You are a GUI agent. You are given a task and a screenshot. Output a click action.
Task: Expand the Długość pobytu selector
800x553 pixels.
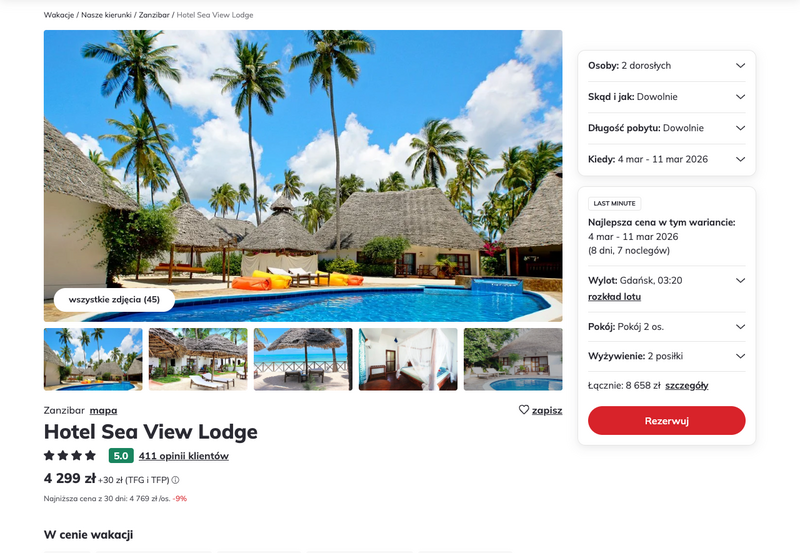pyautogui.click(x=666, y=128)
